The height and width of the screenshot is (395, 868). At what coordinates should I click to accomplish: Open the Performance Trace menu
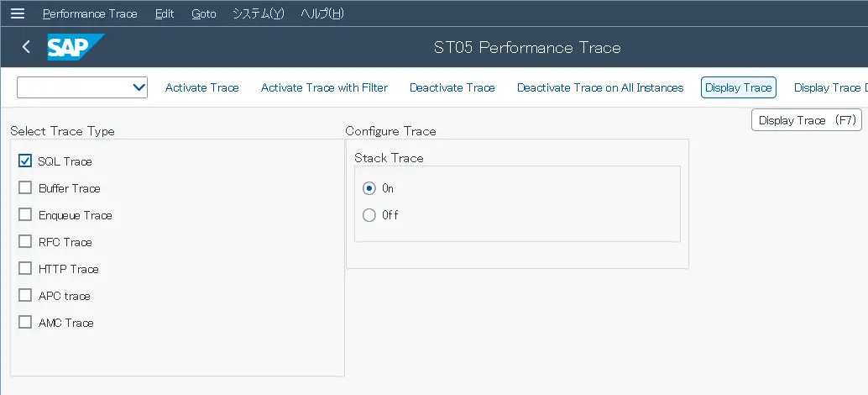pyautogui.click(x=90, y=13)
